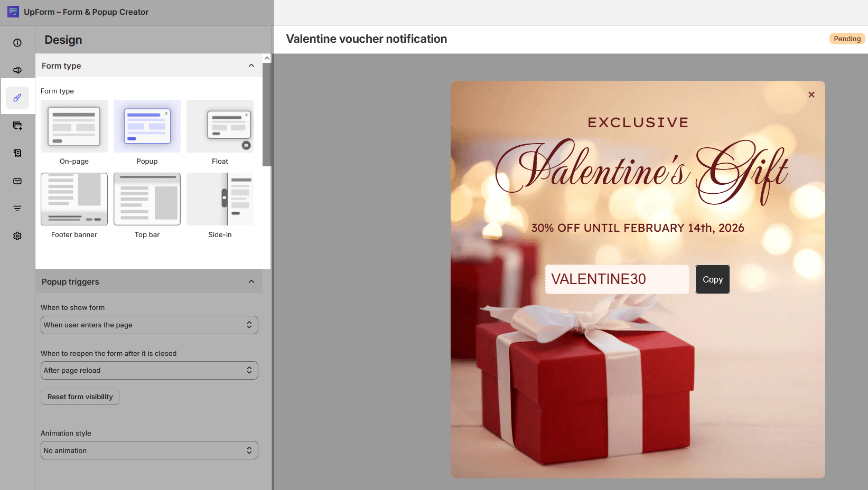Click the VALENTINE30 code field
Screen dimensions: 868x490
(617, 279)
